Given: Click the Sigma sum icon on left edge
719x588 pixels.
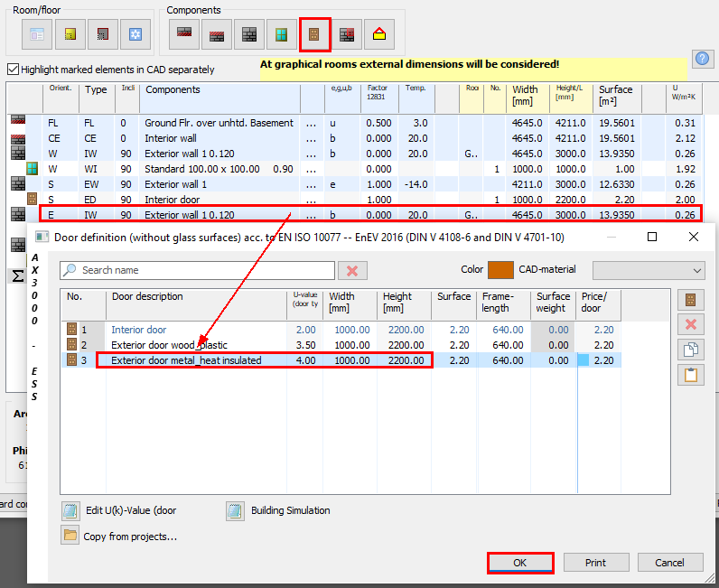Looking at the screenshot, I should pos(17,276).
